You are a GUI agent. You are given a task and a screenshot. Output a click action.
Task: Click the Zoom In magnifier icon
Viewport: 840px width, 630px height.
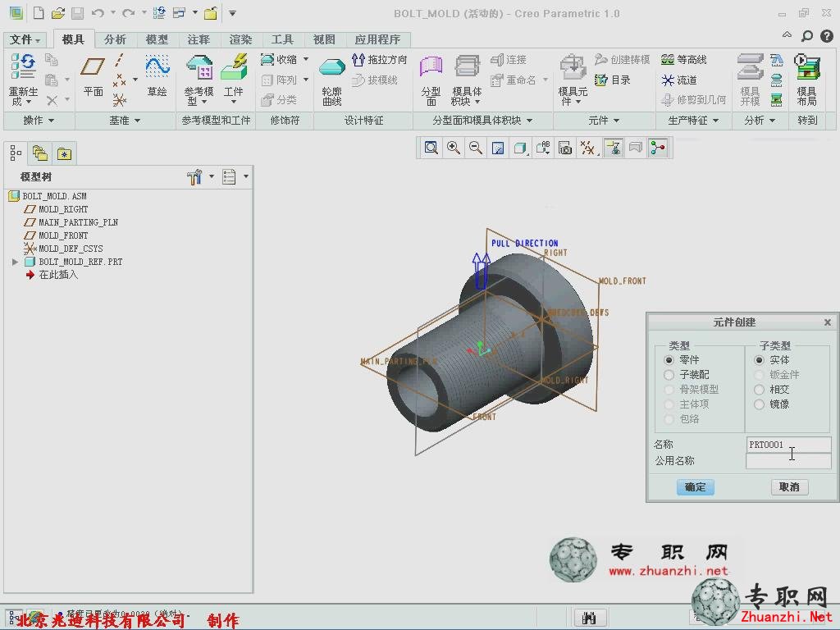click(453, 148)
